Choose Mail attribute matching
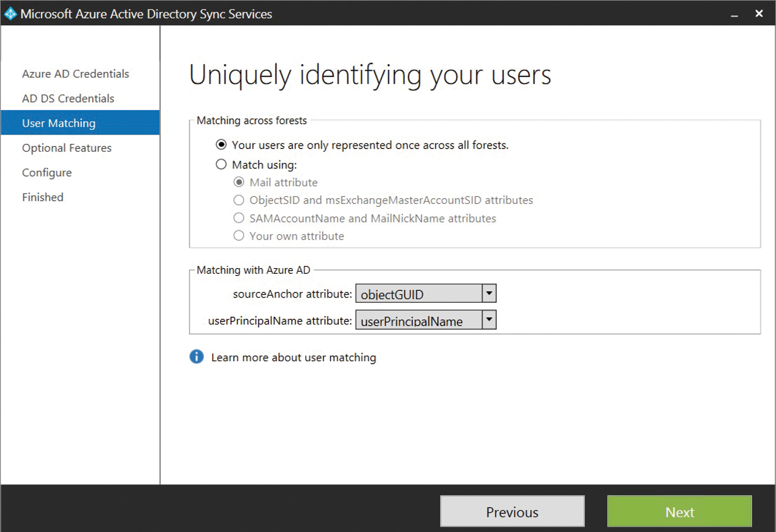The width and height of the screenshot is (776, 532). click(x=238, y=182)
